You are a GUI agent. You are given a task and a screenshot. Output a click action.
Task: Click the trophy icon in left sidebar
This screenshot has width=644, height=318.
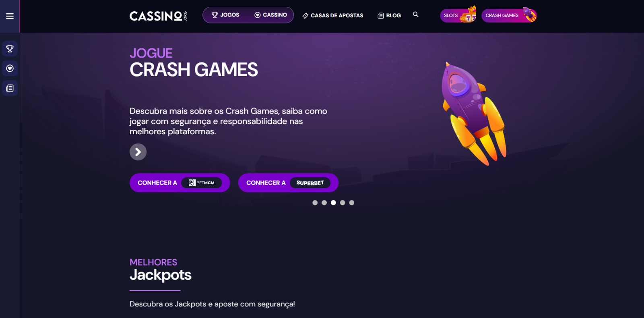pyautogui.click(x=10, y=49)
